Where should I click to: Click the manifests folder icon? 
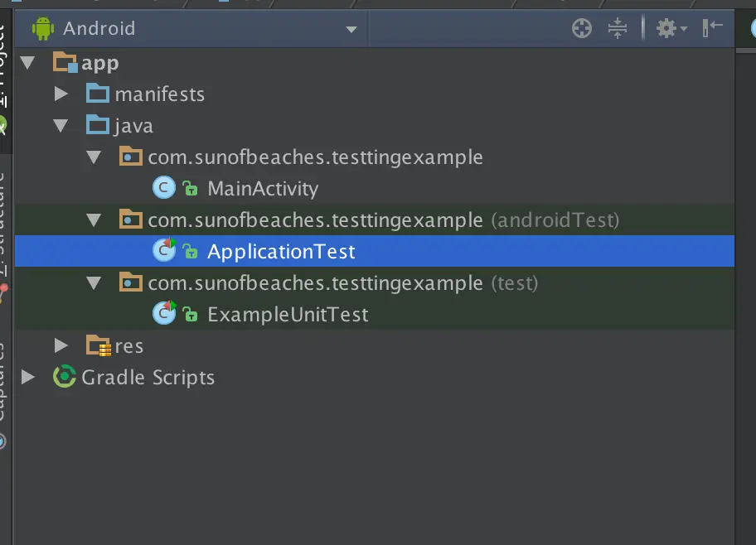tap(98, 94)
